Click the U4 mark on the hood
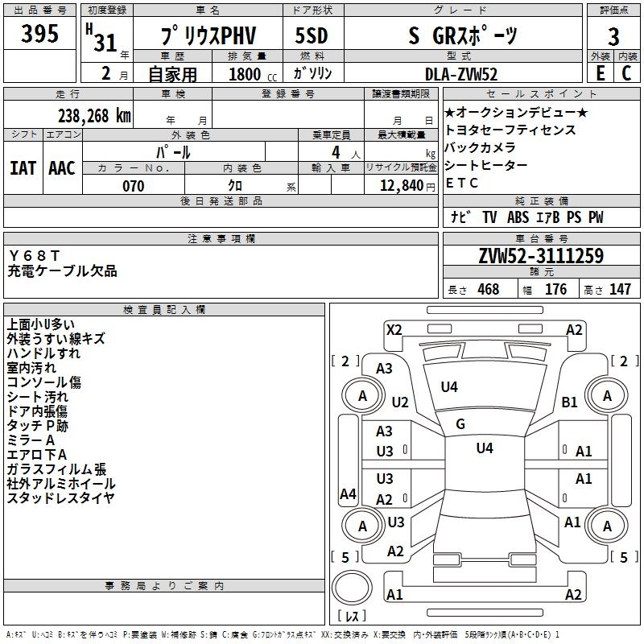 click(449, 387)
